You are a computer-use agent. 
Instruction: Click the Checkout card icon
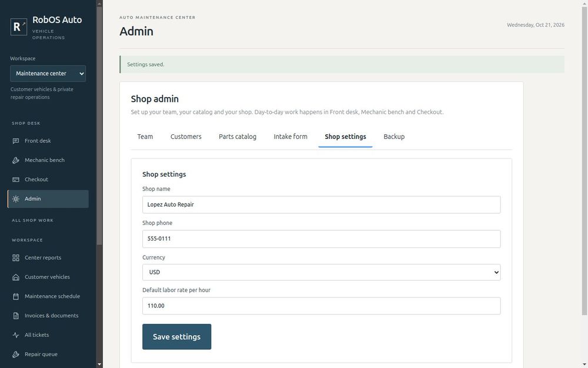16,180
